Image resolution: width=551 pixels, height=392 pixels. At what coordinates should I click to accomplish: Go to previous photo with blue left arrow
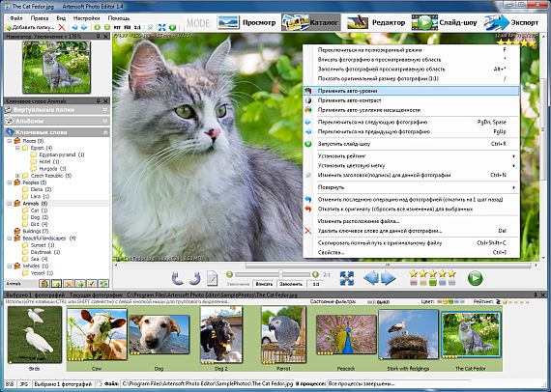pos(371,278)
